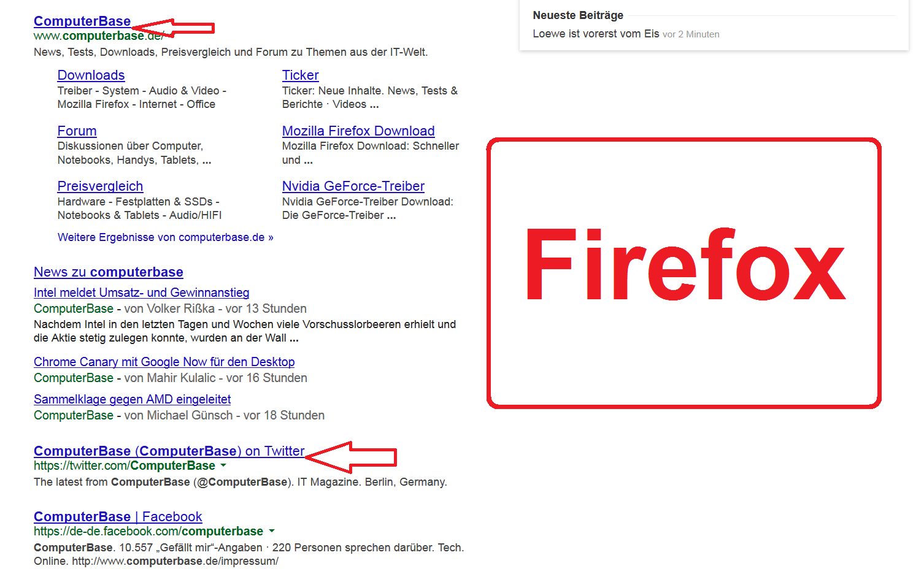
Task: Click the www.computerbase.de green URL
Action: pos(98,36)
